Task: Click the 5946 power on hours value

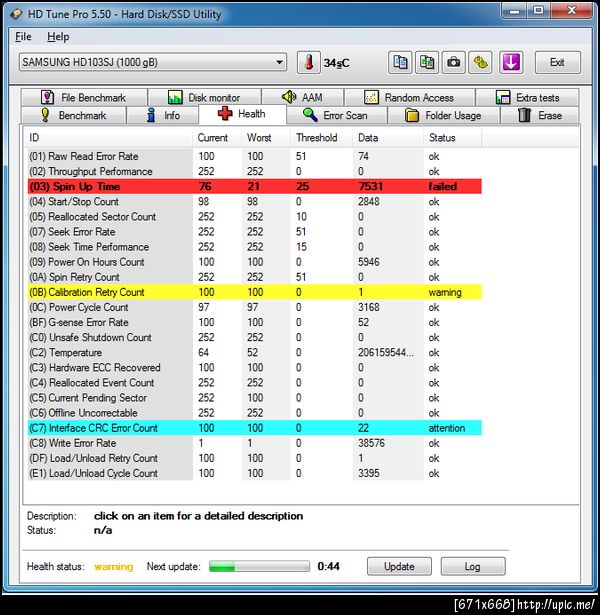Action: click(369, 262)
